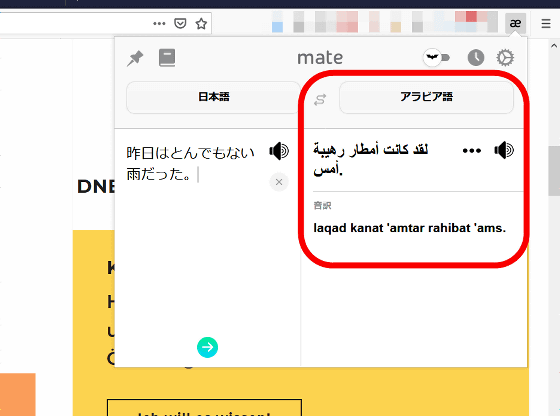Save page to Pocket

[180, 24]
